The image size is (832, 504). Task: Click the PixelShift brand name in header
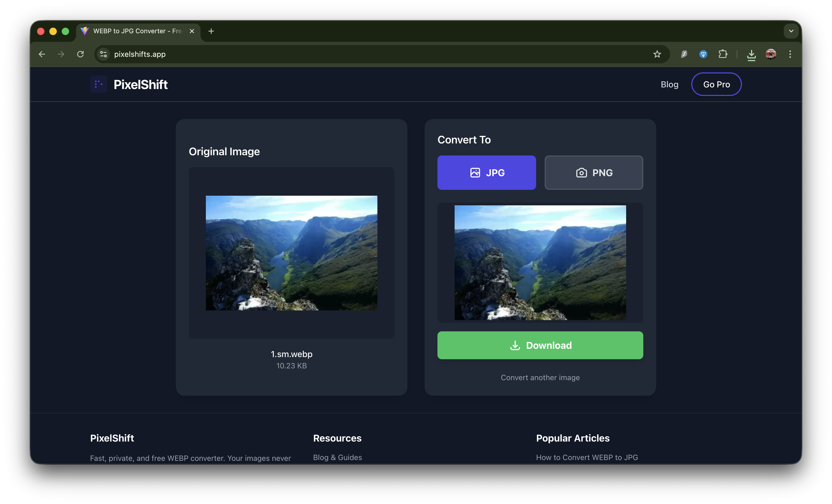140,84
